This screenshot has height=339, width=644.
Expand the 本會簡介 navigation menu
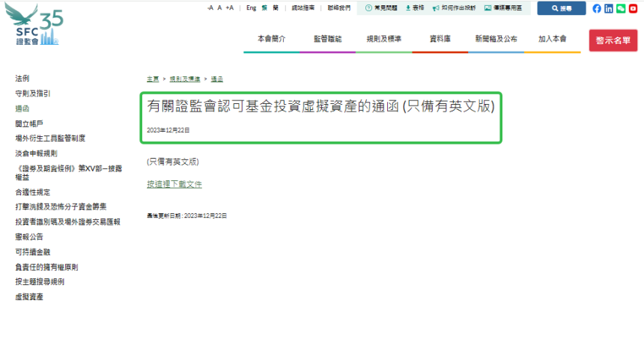(x=271, y=39)
